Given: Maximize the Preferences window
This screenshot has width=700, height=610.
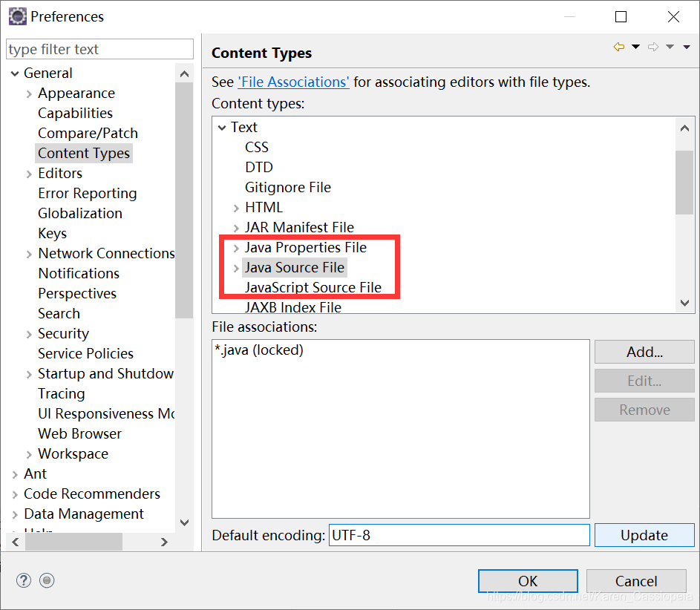Looking at the screenshot, I should 621,16.
